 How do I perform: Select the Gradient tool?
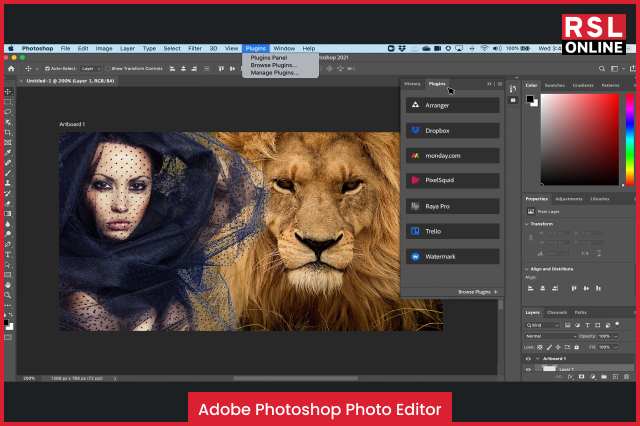coord(8,213)
